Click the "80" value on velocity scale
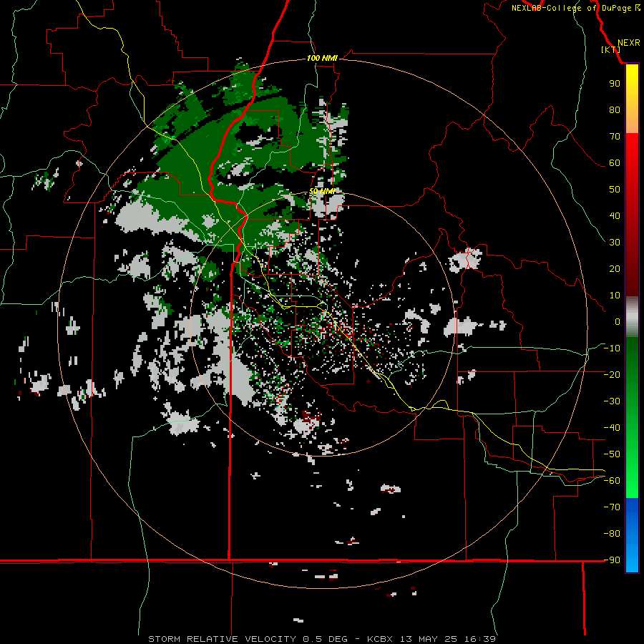Image resolution: width=644 pixels, height=644 pixels. (x=615, y=109)
